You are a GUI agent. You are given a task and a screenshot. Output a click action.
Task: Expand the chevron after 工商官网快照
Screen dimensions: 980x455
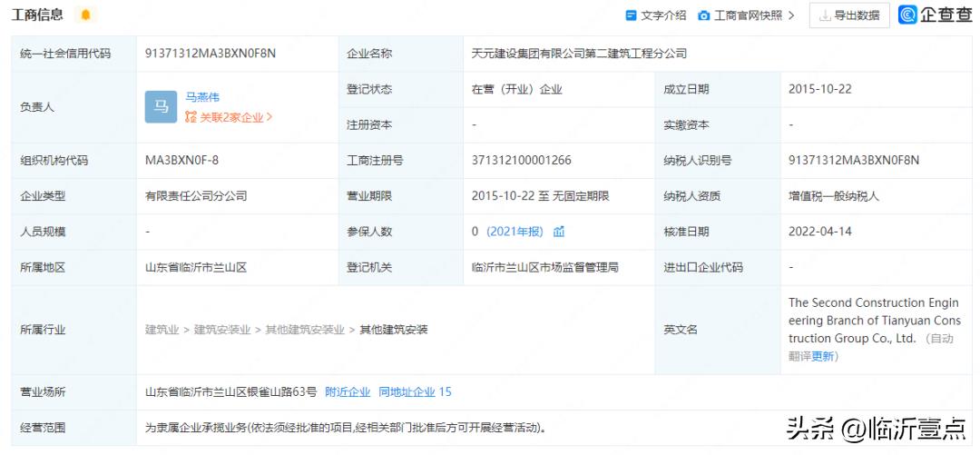(x=791, y=15)
